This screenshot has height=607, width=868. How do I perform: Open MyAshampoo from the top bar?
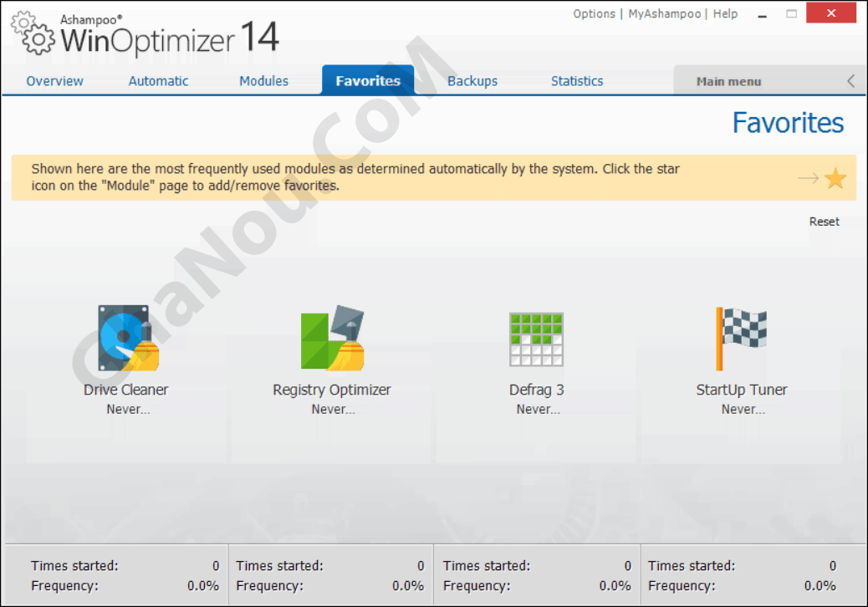pyautogui.click(x=665, y=14)
